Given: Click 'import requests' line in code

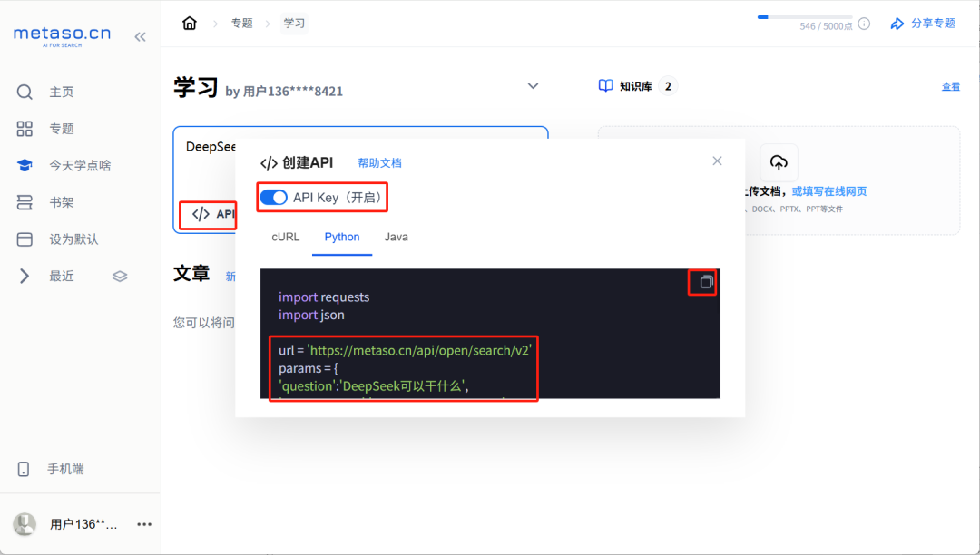Looking at the screenshot, I should click(x=324, y=297).
